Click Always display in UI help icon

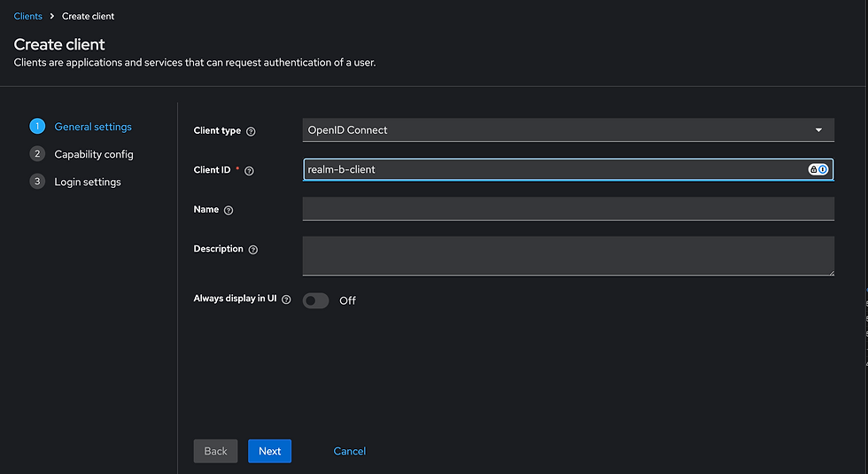286,299
